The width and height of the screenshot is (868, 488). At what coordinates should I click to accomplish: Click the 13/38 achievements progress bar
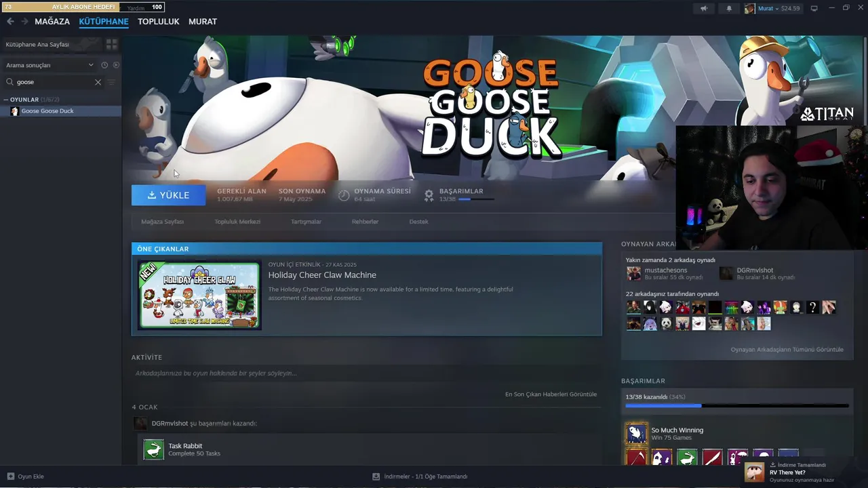(x=737, y=406)
